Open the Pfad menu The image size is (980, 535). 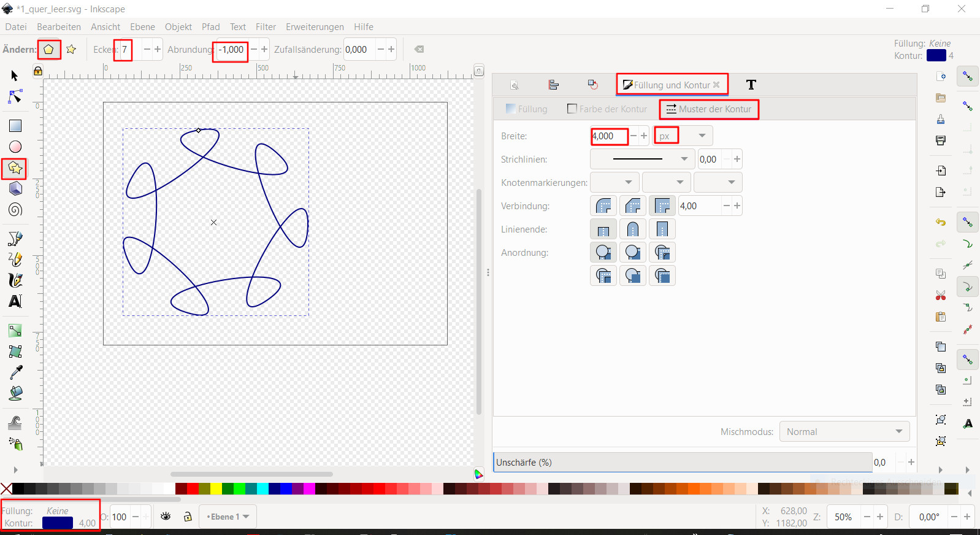[210, 26]
